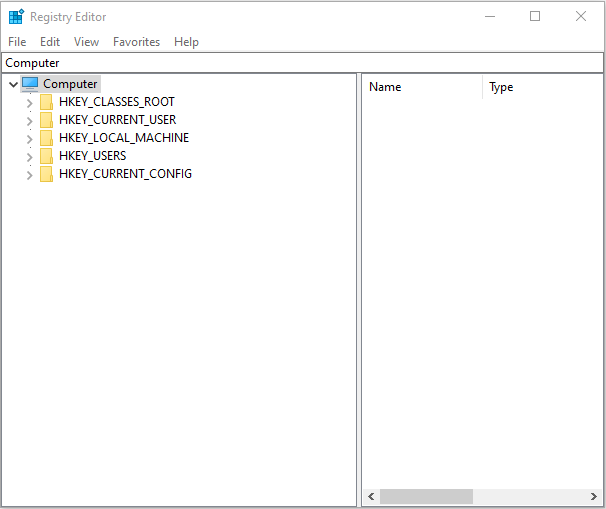The width and height of the screenshot is (606, 509).
Task: Open the View menu
Action: coord(86,42)
